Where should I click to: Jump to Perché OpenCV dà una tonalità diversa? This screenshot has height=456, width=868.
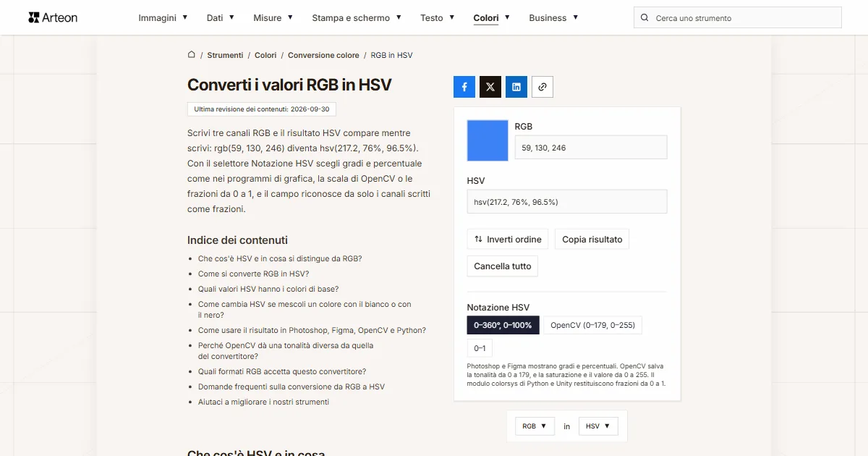click(x=286, y=351)
